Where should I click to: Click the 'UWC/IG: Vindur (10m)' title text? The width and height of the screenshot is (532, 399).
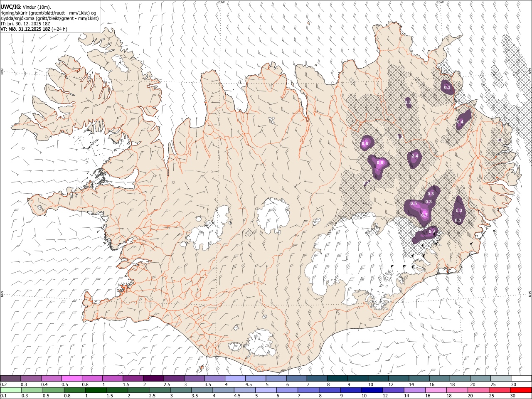pos(26,7)
